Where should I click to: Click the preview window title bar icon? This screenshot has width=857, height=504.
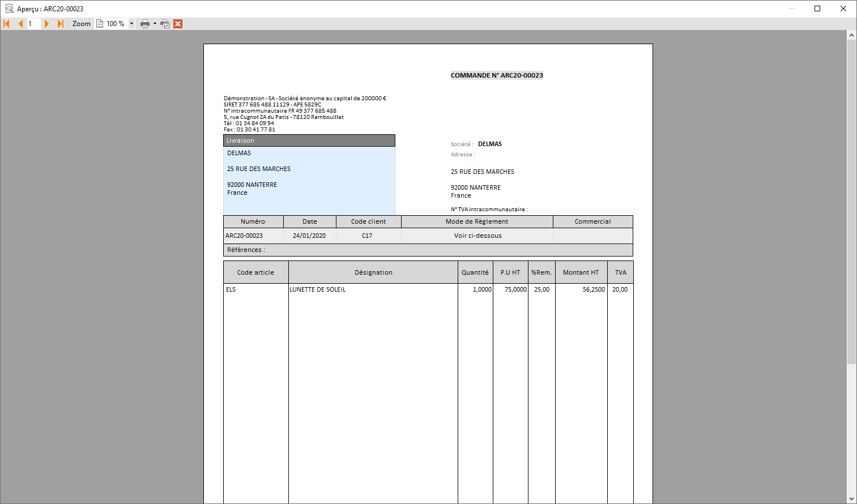(9, 8)
